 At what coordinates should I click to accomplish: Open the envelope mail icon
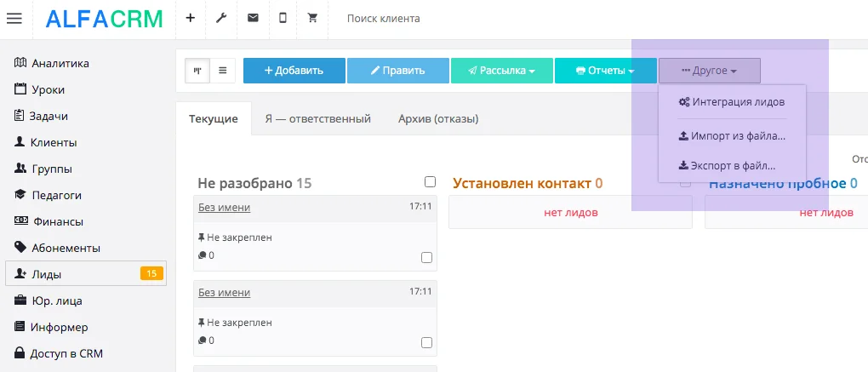pyautogui.click(x=253, y=18)
